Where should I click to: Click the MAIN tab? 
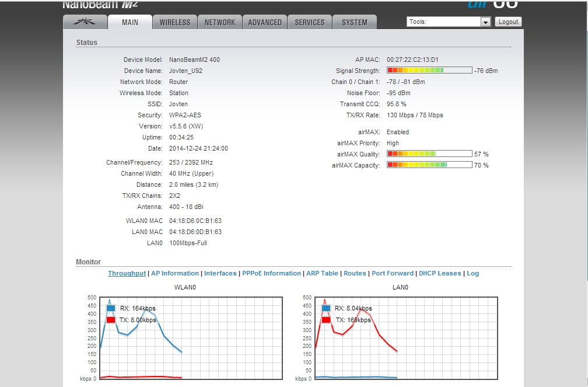coord(130,22)
